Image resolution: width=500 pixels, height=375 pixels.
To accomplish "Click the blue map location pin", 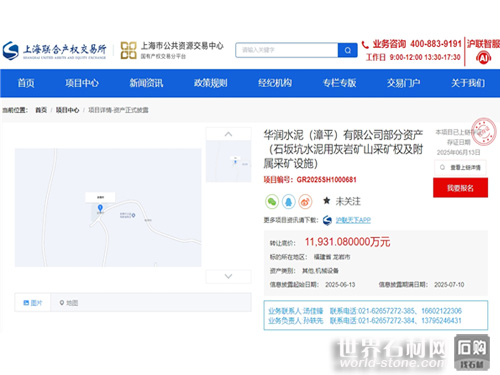I will 100,208.
